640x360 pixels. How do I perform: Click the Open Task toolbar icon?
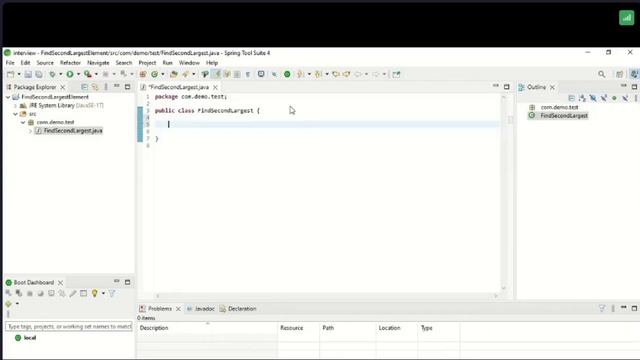coord(186,74)
